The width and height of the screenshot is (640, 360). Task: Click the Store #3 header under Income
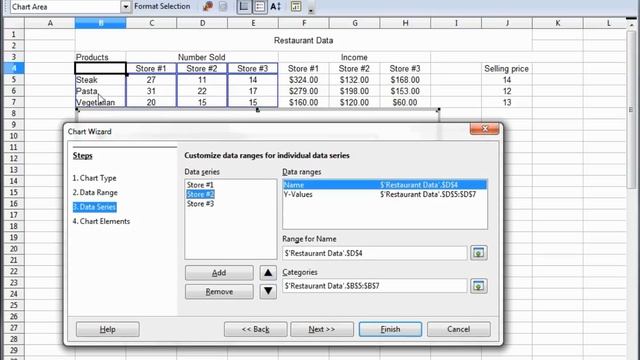[x=405, y=69]
